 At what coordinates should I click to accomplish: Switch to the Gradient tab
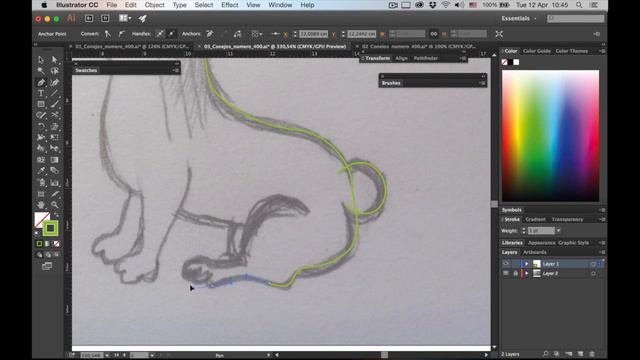pos(535,220)
